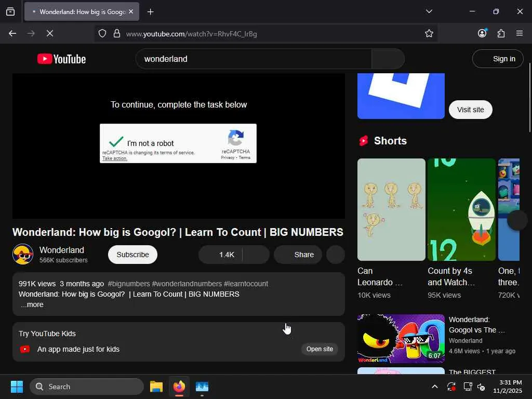Open the muted volume tray icon
The width and height of the screenshot is (532, 399).
coord(481,387)
